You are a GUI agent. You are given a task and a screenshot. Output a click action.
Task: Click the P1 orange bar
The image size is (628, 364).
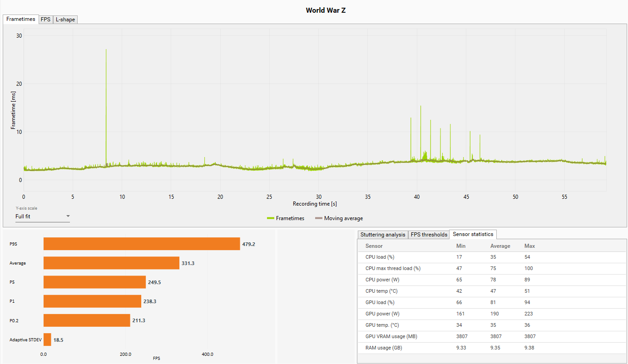coord(92,301)
